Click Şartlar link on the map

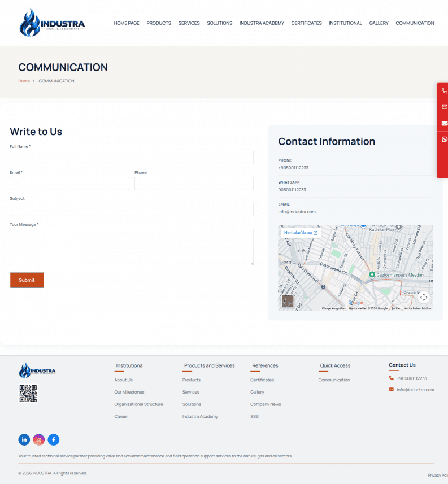point(395,308)
